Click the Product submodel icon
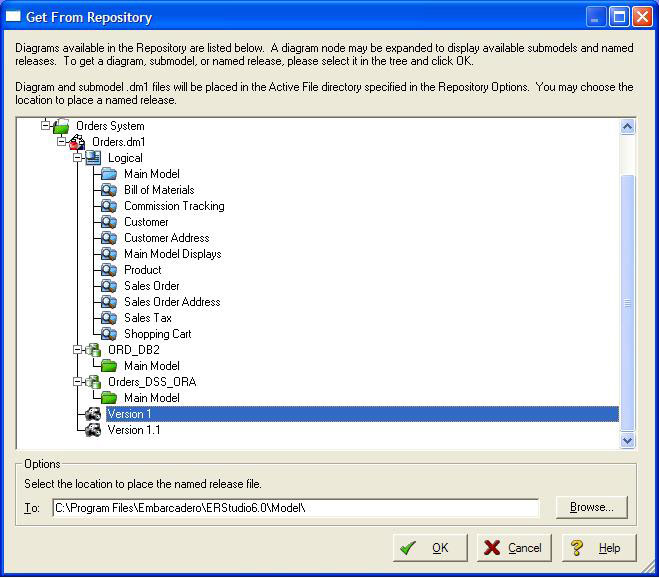The height and width of the screenshot is (578, 659). coord(109,270)
